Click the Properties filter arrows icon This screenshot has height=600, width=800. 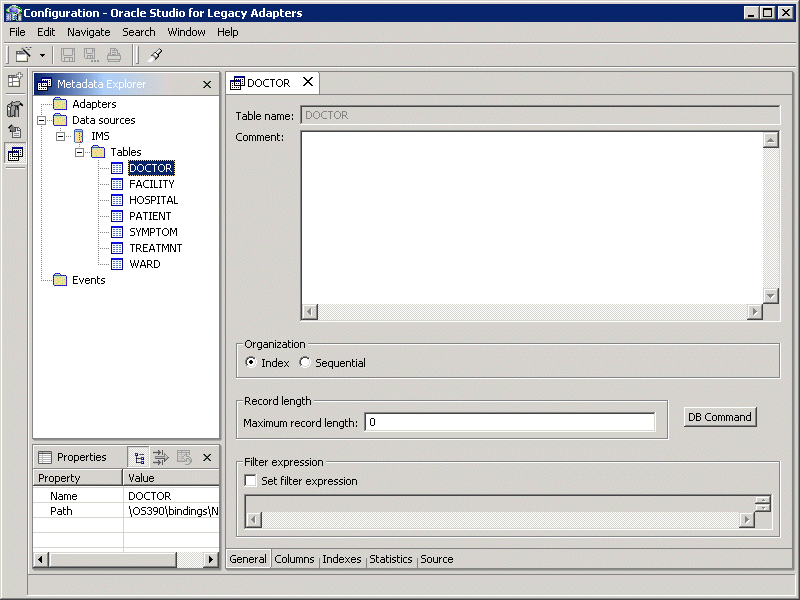pos(161,458)
